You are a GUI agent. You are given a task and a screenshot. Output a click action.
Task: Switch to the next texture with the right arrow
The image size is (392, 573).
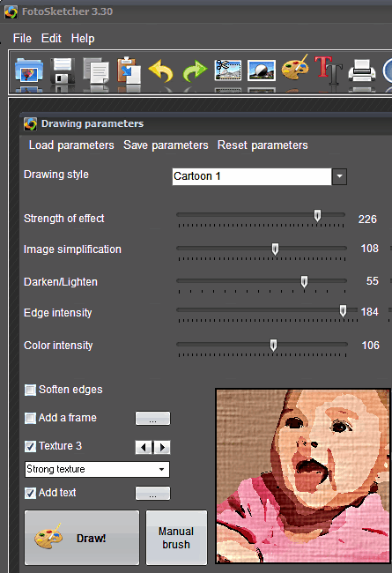[162, 447]
